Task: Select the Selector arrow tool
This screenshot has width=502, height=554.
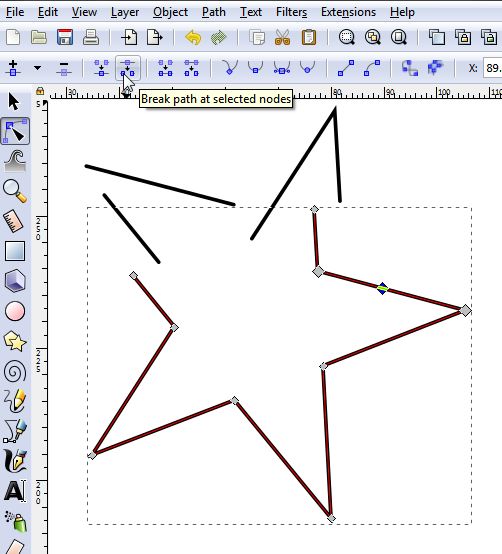Action: (x=14, y=102)
